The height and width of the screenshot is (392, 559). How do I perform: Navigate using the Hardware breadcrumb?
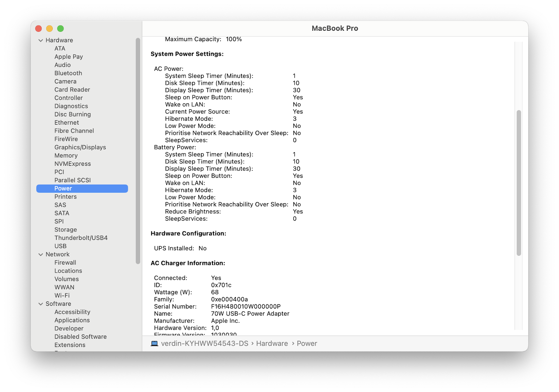click(271, 343)
